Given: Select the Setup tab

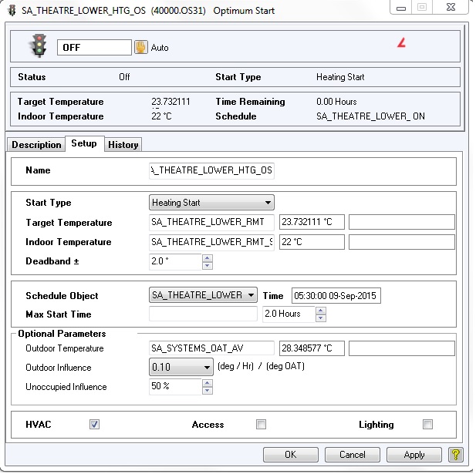Looking at the screenshot, I should (84, 144).
